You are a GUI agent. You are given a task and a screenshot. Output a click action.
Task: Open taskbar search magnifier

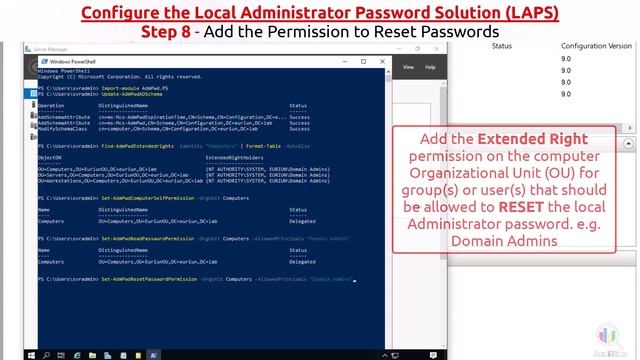click(x=46, y=356)
